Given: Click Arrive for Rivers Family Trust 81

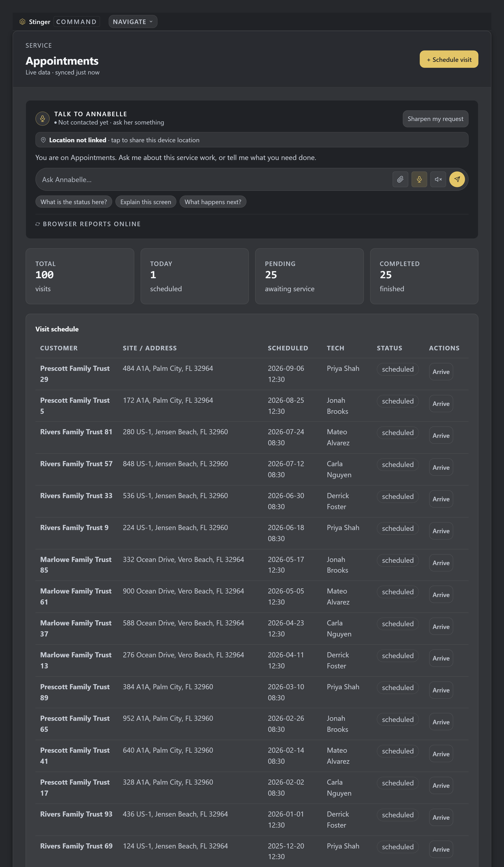Looking at the screenshot, I should pos(441,435).
